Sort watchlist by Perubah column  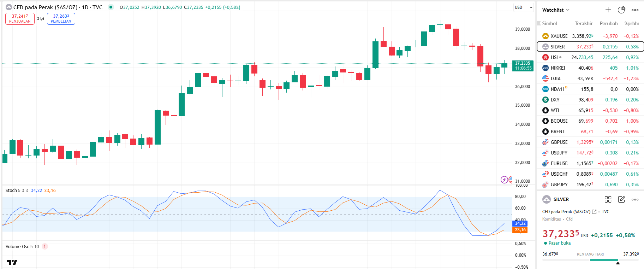[608, 23]
